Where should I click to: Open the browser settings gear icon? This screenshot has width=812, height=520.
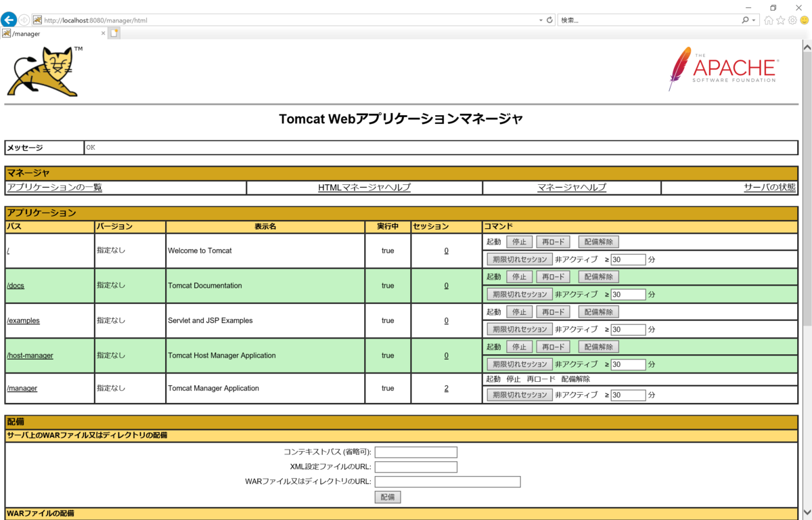(x=792, y=20)
